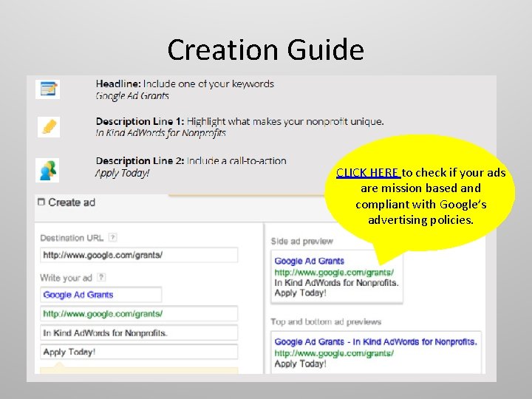Click the 'Side ad preview' label
The image size is (532, 399).
[x=302, y=241]
